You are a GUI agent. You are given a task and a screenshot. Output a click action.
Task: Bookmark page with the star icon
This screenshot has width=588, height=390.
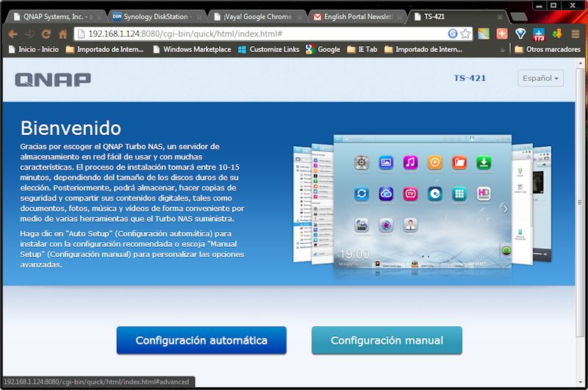click(x=465, y=34)
